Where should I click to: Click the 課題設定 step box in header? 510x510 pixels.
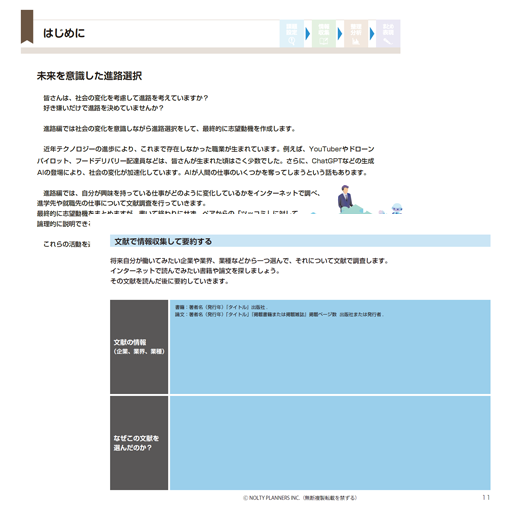(292, 34)
